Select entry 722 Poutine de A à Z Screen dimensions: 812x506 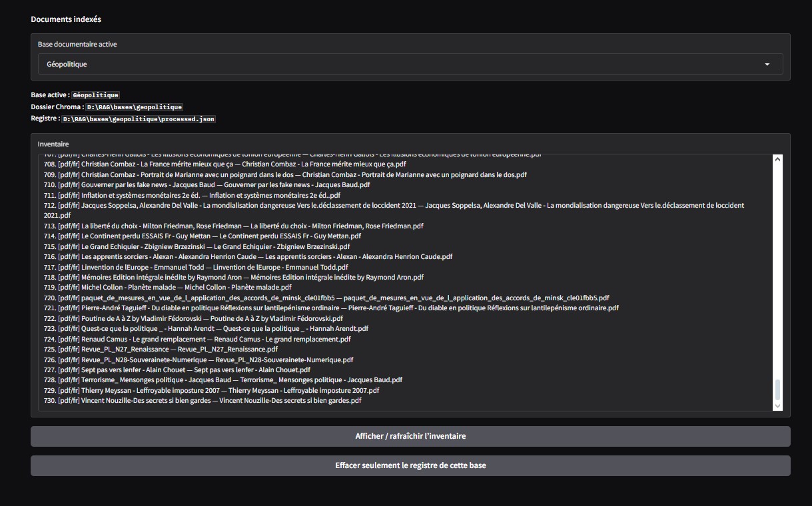click(x=193, y=319)
